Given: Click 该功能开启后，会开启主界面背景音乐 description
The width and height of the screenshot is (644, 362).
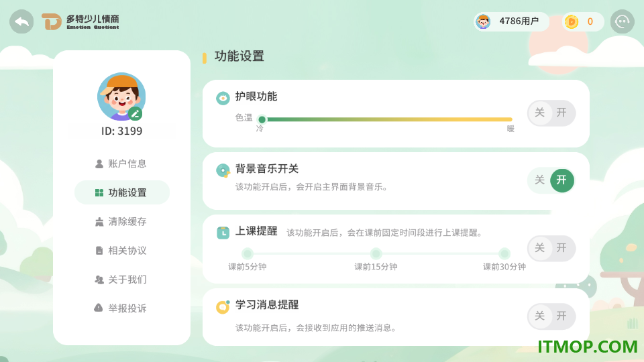Looking at the screenshot, I should 311,187.
